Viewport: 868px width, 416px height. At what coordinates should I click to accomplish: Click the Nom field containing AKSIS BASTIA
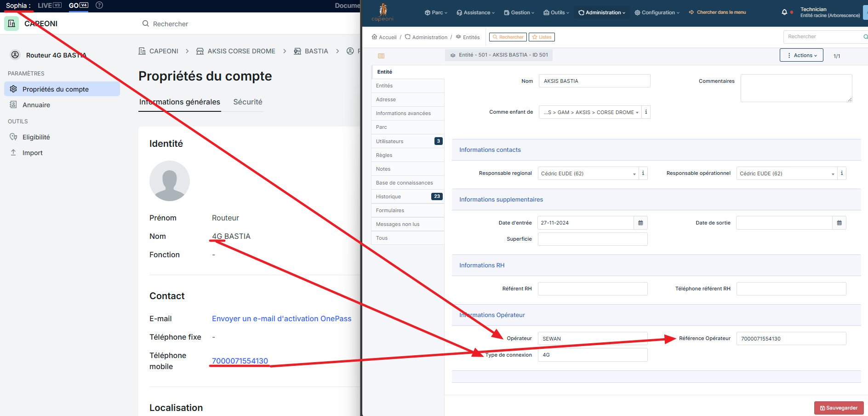tap(594, 81)
